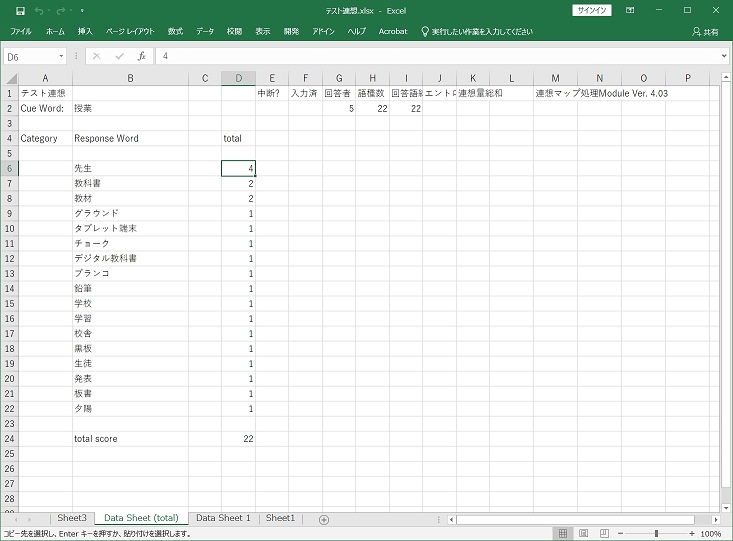Click the zoom out minus icon
This screenshot has width=733, height=541.
[x=622, y=534]
